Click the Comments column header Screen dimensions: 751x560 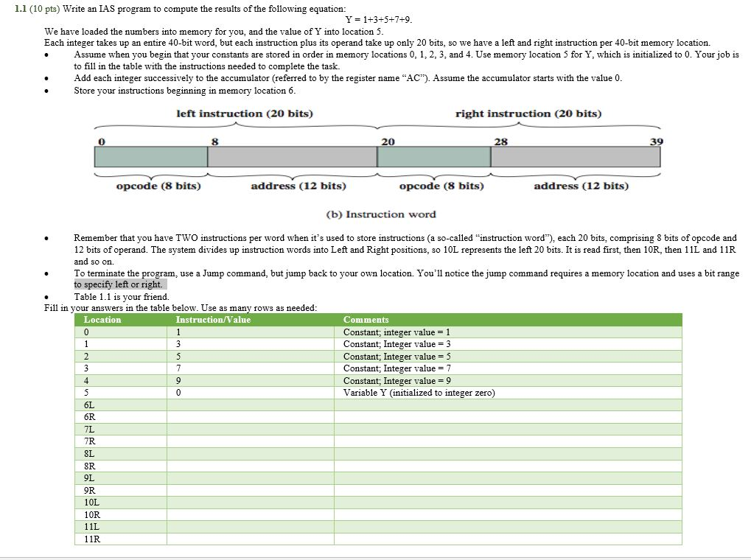(363, 320)
